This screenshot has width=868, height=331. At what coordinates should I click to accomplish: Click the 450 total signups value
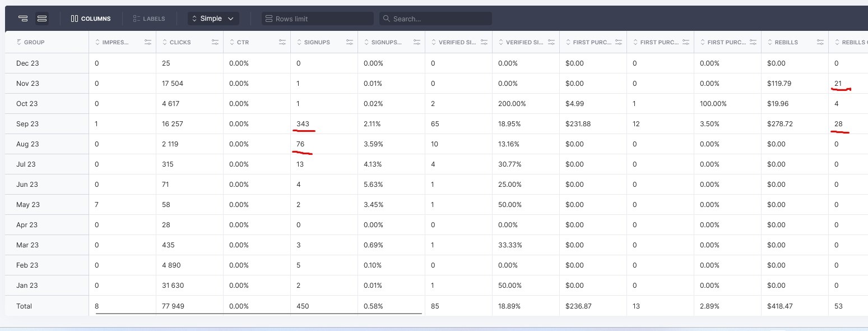(303, 306)
